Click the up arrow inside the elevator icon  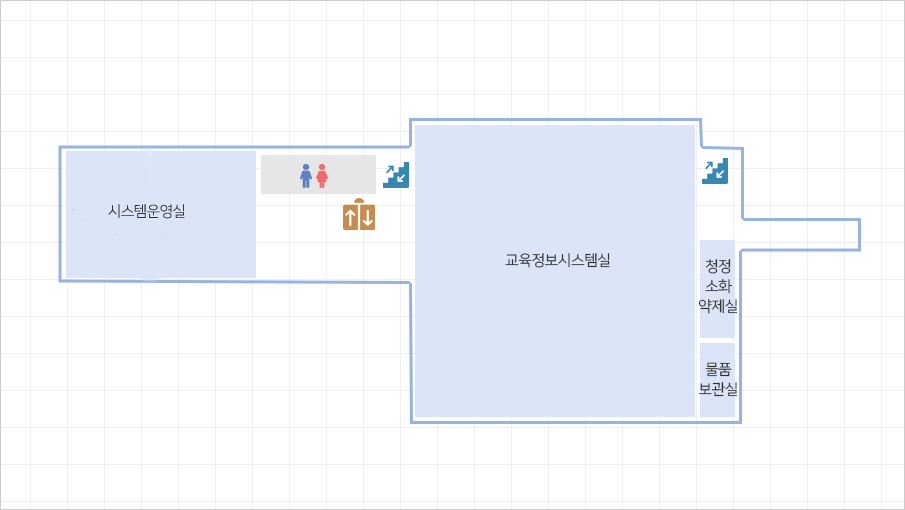(x=351, y=217)
